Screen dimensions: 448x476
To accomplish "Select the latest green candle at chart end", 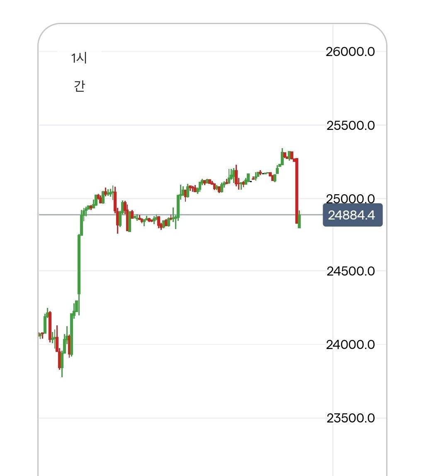I will pyautogui.click(x=299, y=219).
